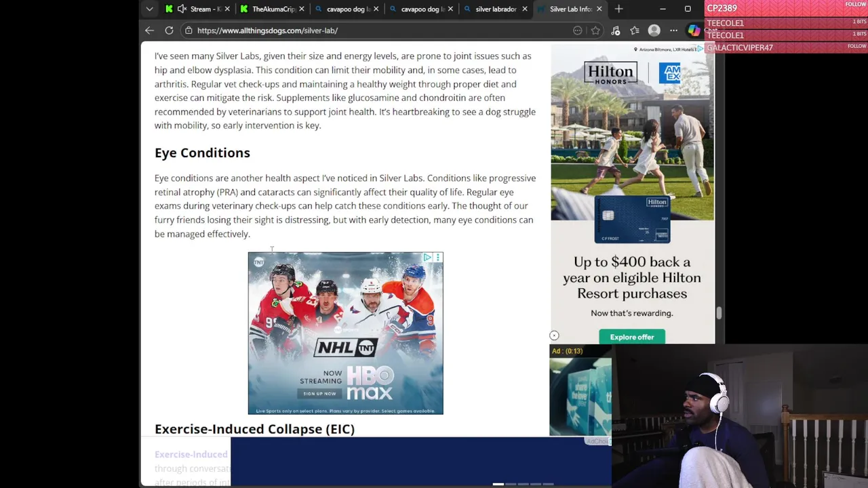Open the browser profile avatar
The width and height of the screenshot is (868, 488).
[654, 30]
